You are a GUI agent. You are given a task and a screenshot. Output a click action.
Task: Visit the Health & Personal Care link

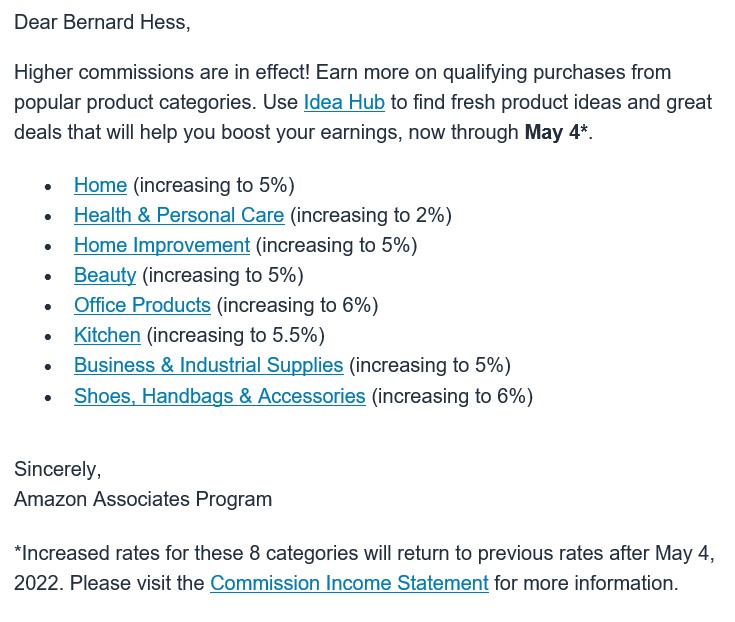(x=179, y=215)
